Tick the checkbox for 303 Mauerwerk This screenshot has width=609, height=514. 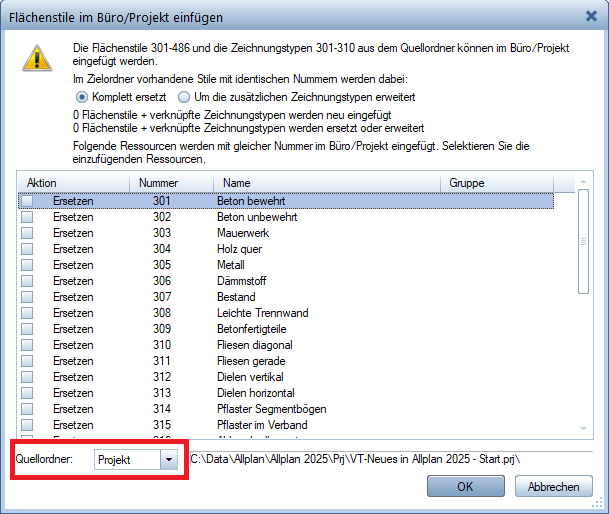[27, 233]
